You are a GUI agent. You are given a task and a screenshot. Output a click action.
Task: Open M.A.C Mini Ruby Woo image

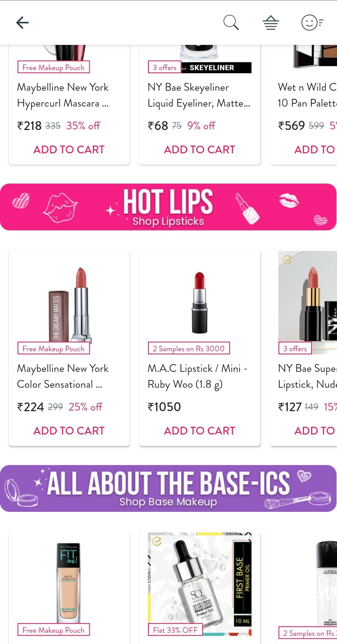click(x=199, y=302)
